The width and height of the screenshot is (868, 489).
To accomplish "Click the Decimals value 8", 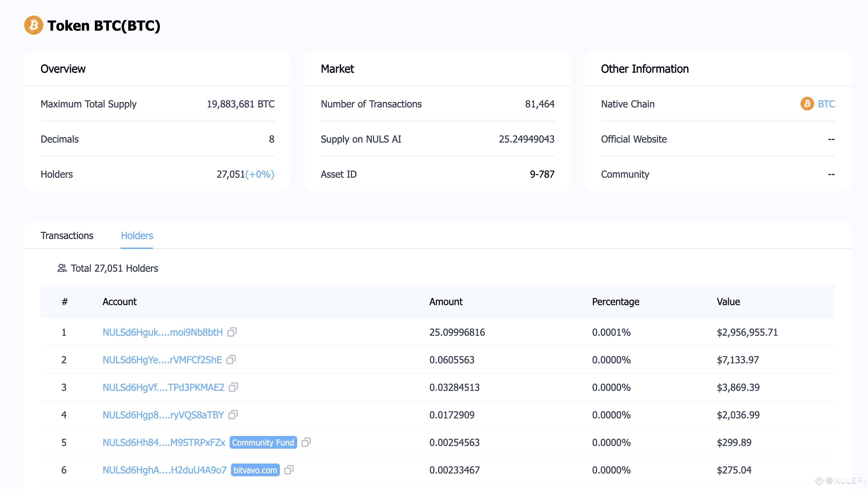I will [272, 139].
